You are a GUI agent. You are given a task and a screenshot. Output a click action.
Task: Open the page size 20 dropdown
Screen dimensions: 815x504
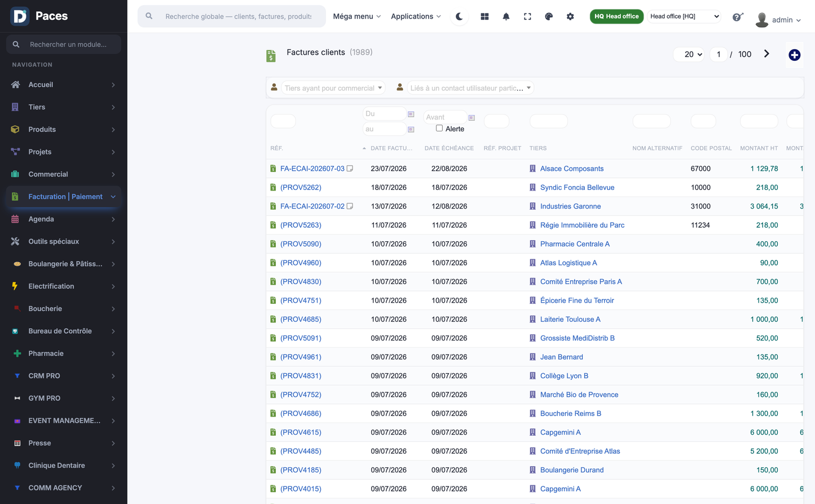[x=689, y=54]
